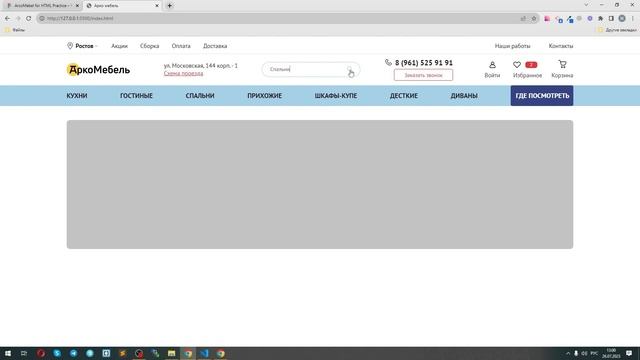
Task: Click phone number 8 (961) 525 91 91
Action: [424, 63]
